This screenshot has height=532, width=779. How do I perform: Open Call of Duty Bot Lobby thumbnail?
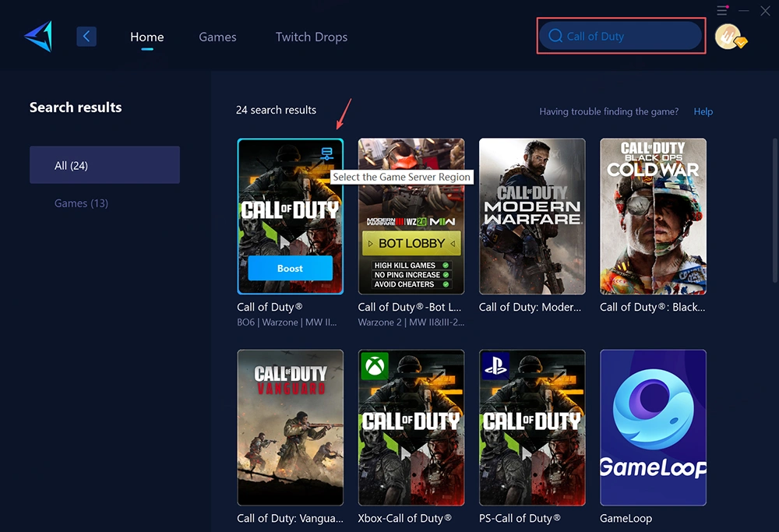coord(411,216)
